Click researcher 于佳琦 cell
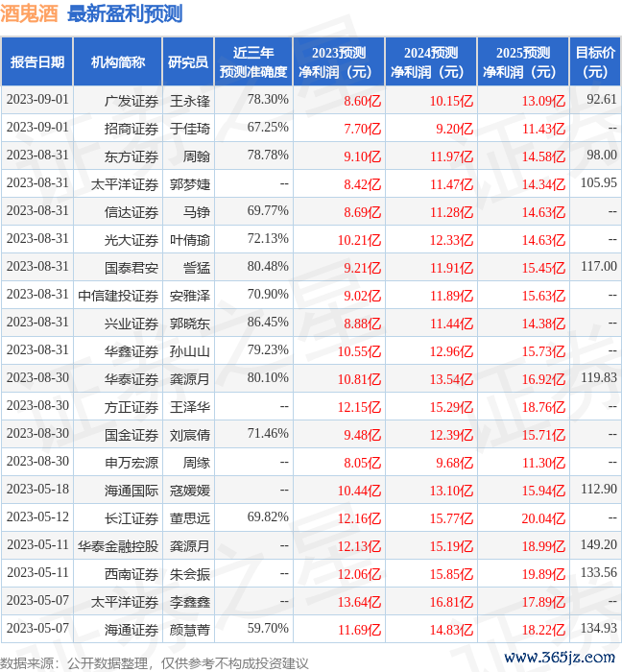Image resolution: width=622 pixels, height=672 pixels. (190, 129)
